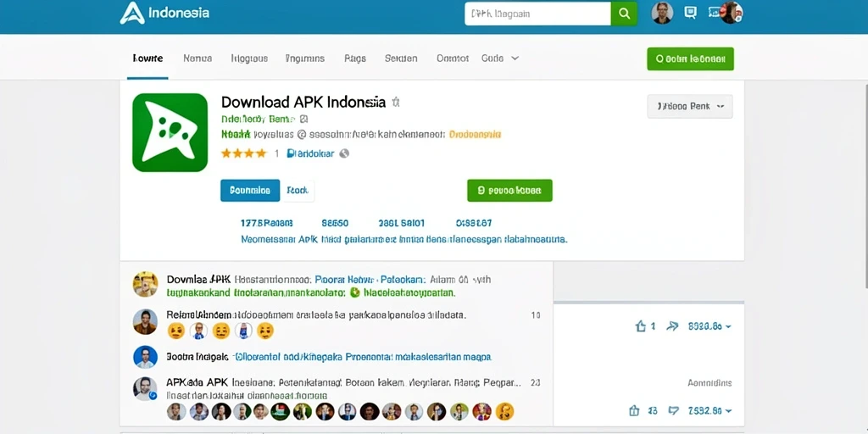Open the glasses-wearing user avatar in header

click(x=661, y=13)
